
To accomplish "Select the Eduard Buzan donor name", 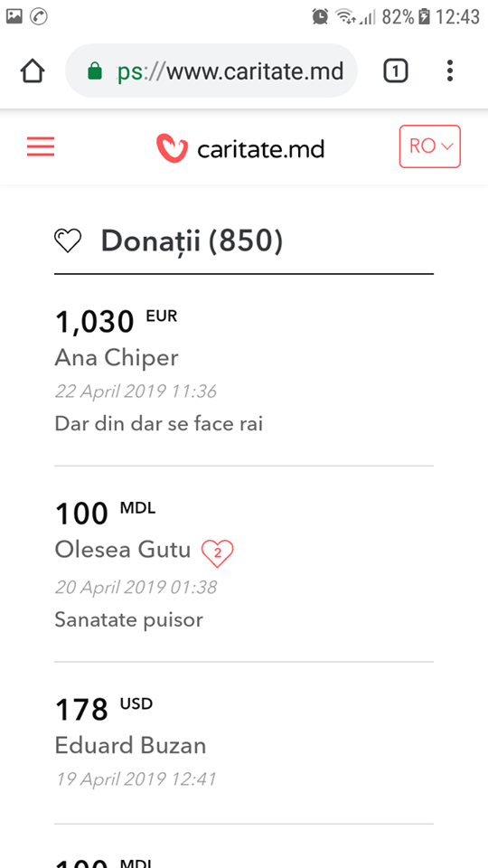I will 130,746.
